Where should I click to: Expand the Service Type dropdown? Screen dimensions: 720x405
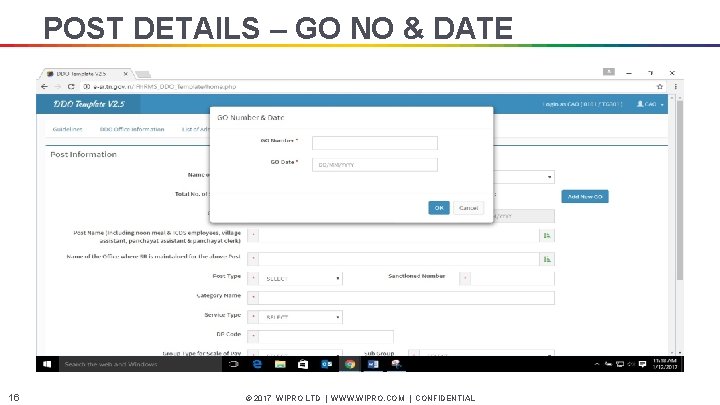pyautogui.click(x=301, y=317)
